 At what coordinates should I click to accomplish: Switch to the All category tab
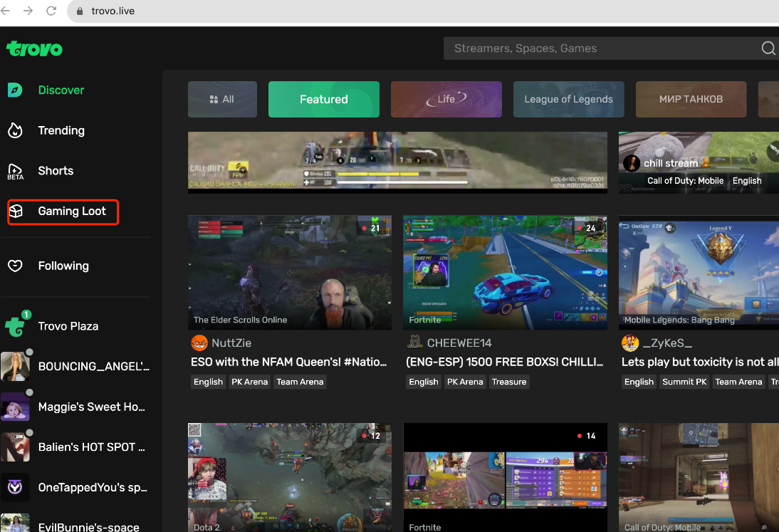(222, 100)
